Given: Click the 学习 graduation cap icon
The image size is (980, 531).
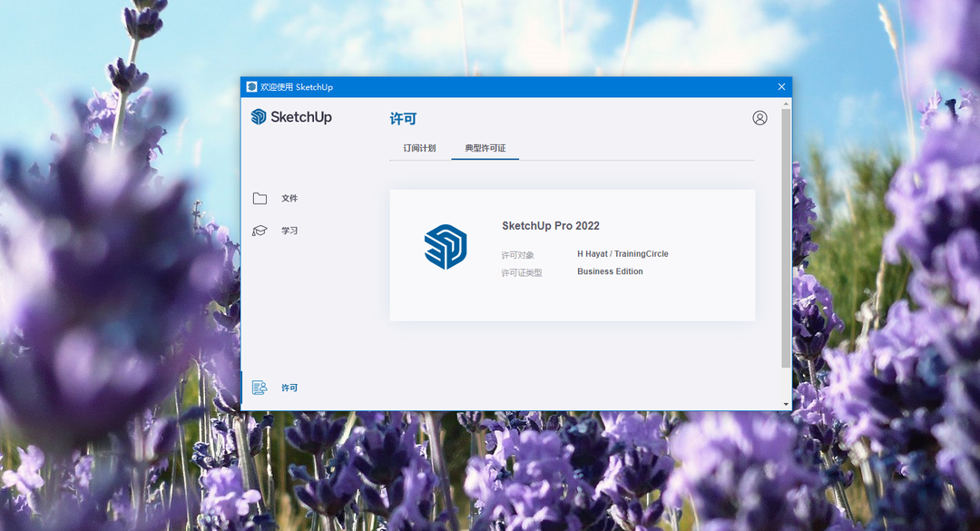Looking at the screenshot, I should pyautogui.click(x=260, y=231).
